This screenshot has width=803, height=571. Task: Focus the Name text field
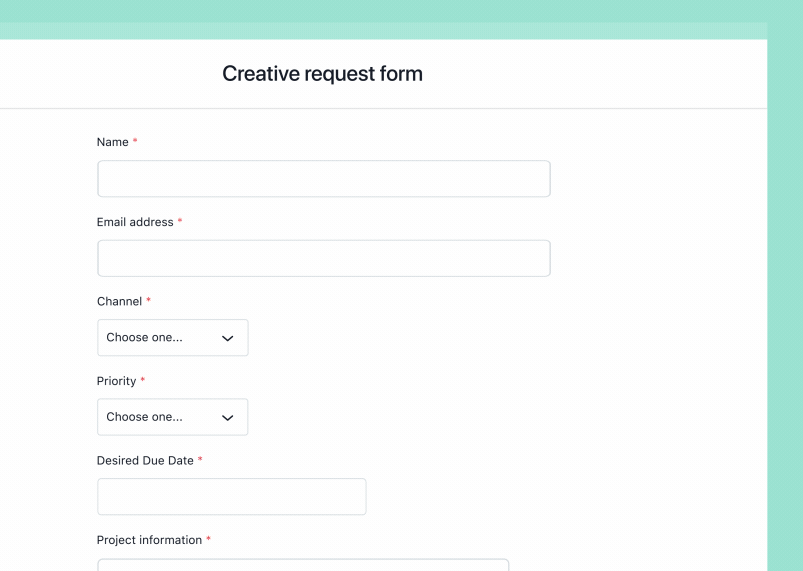click(324, 179)
